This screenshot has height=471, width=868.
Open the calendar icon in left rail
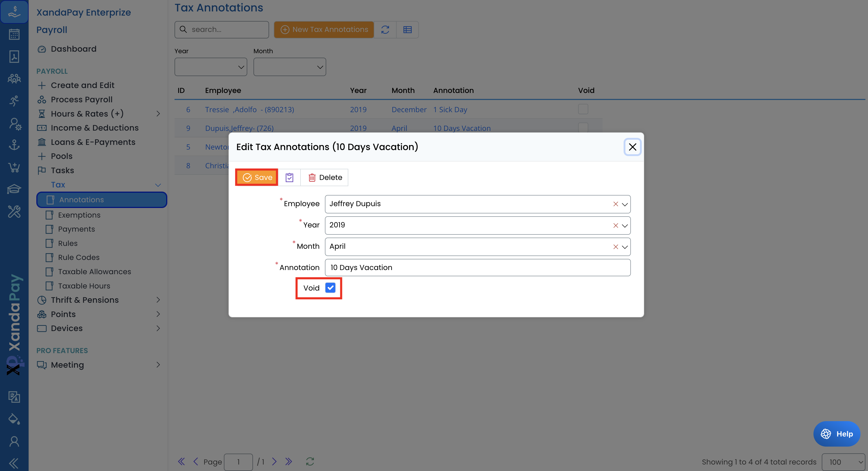14,34
